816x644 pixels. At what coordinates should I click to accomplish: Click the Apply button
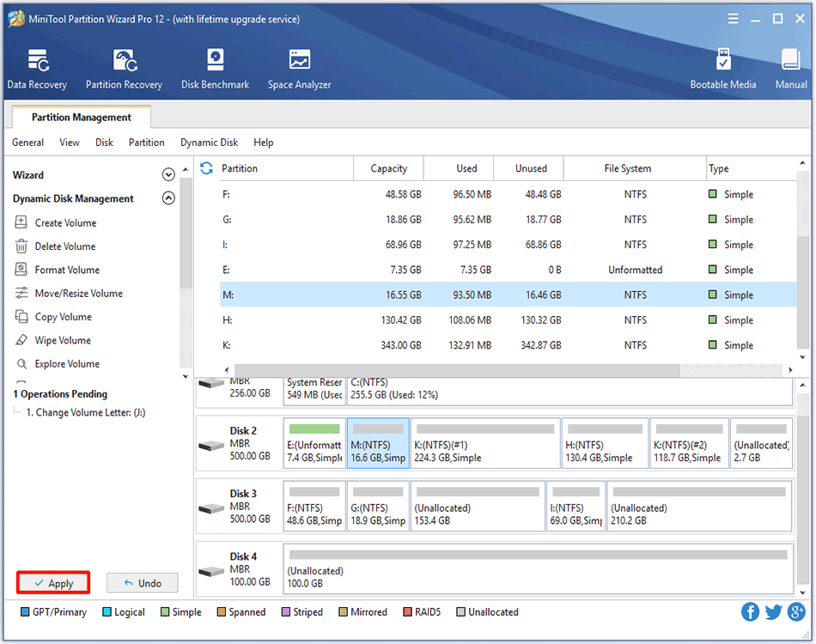pyautogui.click(x=52, y=583)
